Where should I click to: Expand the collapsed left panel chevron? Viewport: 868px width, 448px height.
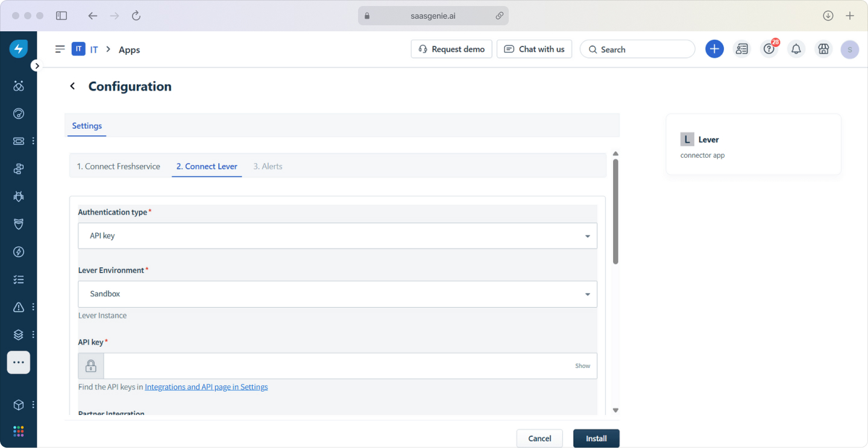pyautogui.click(x=37, y=66)
